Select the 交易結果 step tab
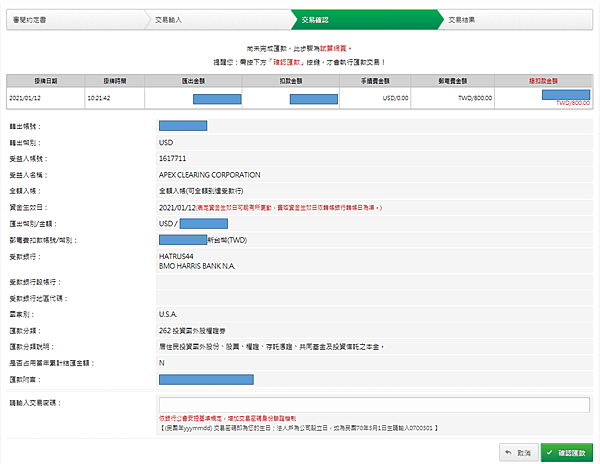The image size is (600, 464). 517,20
